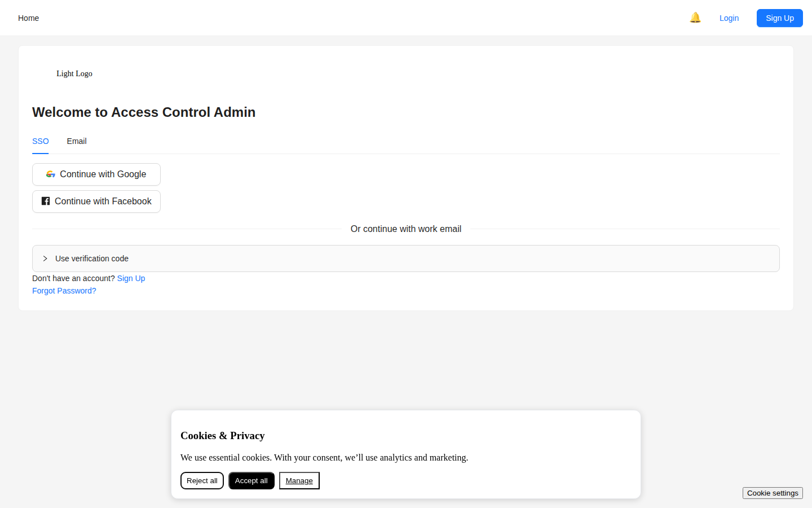Accept all cookies in the privacy banner
Image resolution: width=812 pixels, height=508 pixels.
(251, 480)
